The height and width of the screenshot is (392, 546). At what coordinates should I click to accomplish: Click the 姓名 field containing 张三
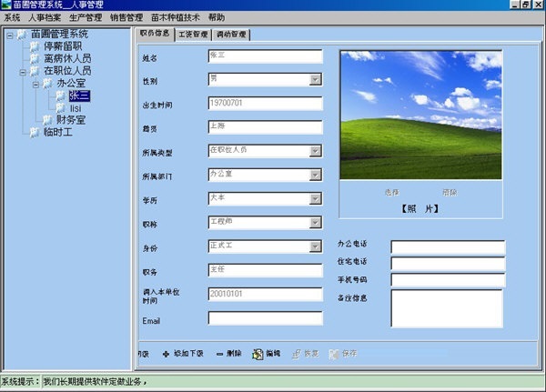coord(266,56)
